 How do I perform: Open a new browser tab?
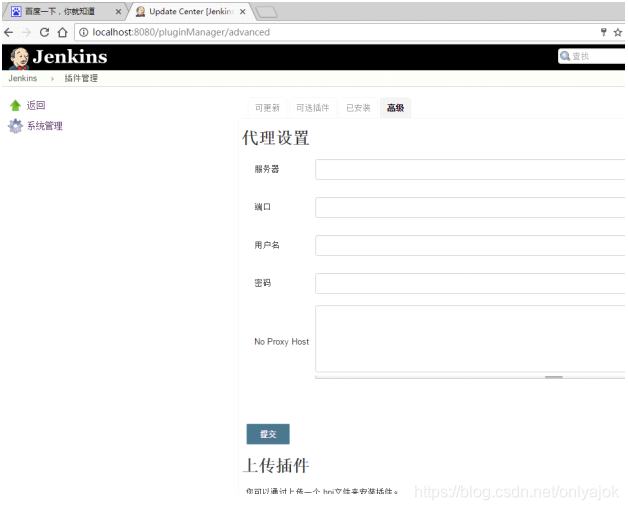tap(266, 12)
